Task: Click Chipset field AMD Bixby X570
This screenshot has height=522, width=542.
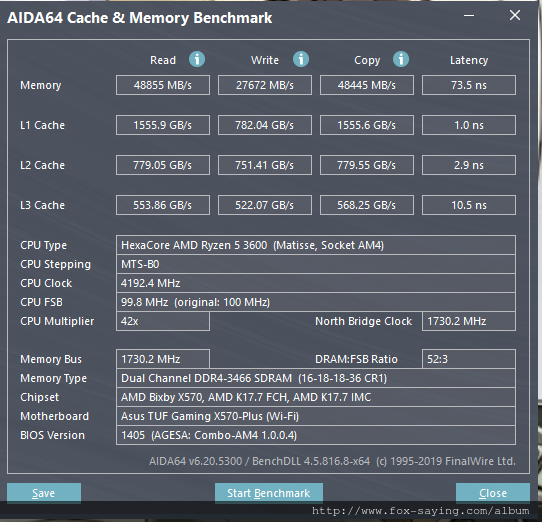Action: tap(316, 397)
